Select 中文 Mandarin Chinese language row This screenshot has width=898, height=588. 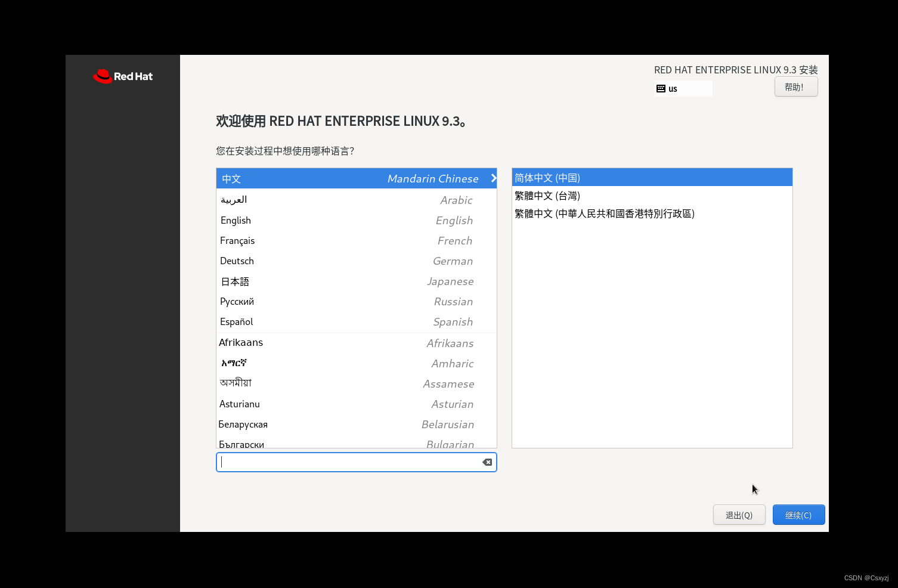point(357,178)
